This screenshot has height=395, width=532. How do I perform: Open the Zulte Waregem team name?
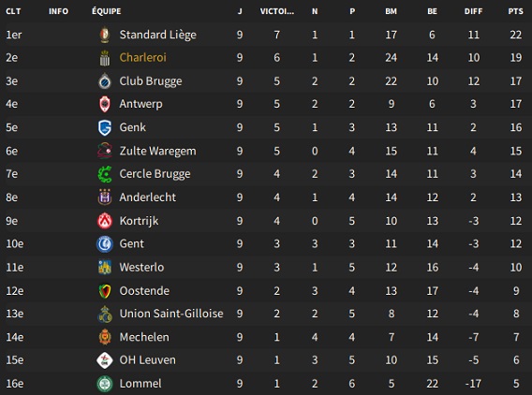coord(157,151)
